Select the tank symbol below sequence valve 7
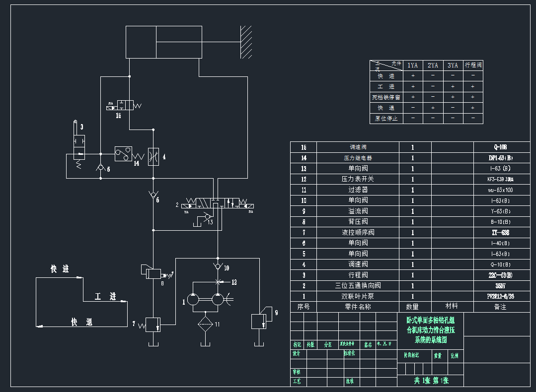The height and width of the screenshot is (392, 536). click(153, 343)
